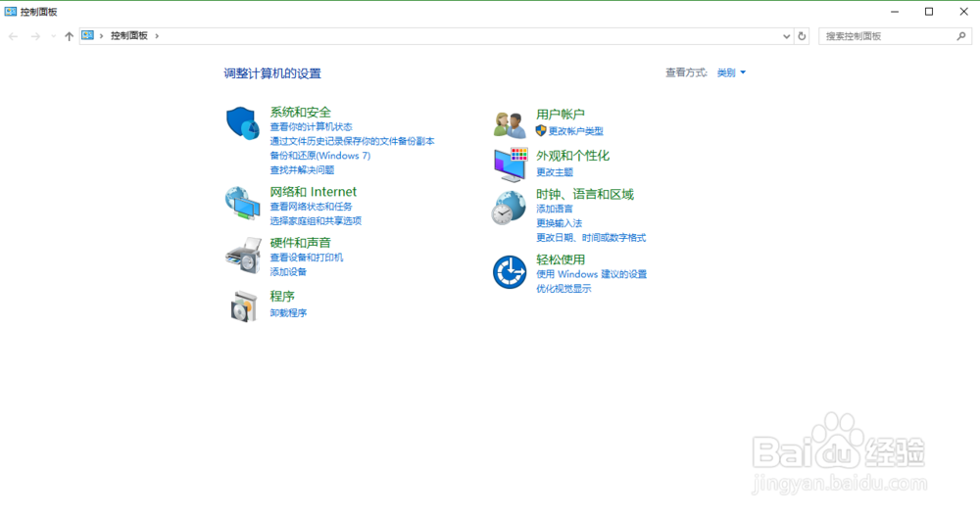Open the 系统和安全 shield icon
The image size is (980, 517).
242,123
